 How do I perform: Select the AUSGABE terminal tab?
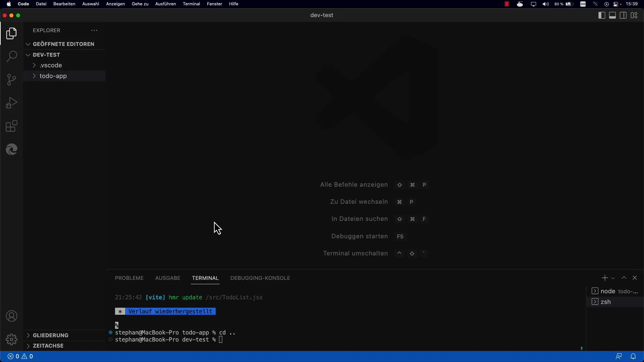pos(167,278)
